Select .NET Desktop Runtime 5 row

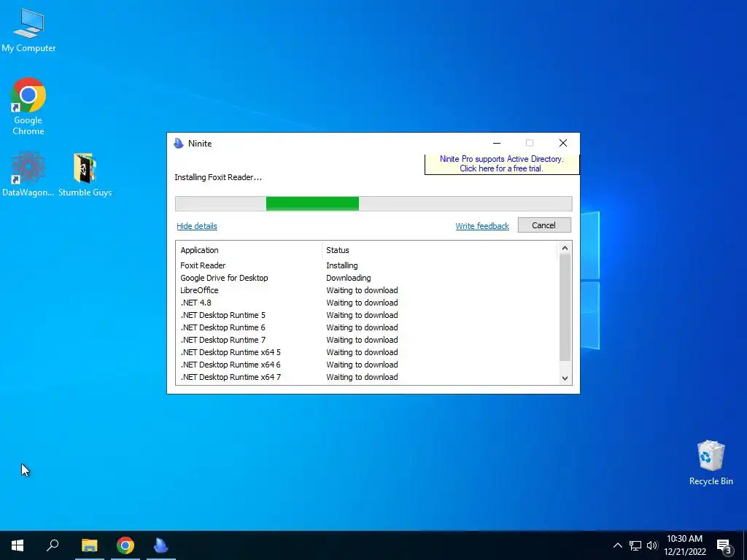click(x=367, y=315)
